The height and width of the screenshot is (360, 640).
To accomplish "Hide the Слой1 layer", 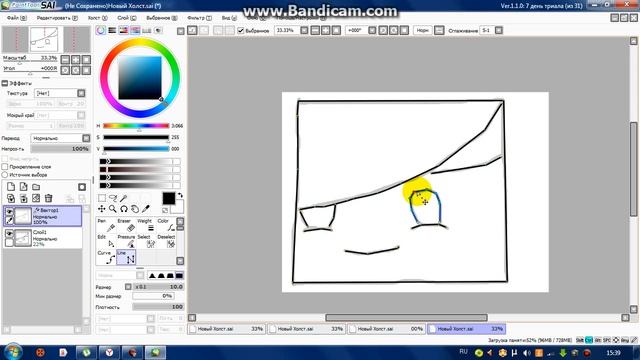I will [9, 233].
